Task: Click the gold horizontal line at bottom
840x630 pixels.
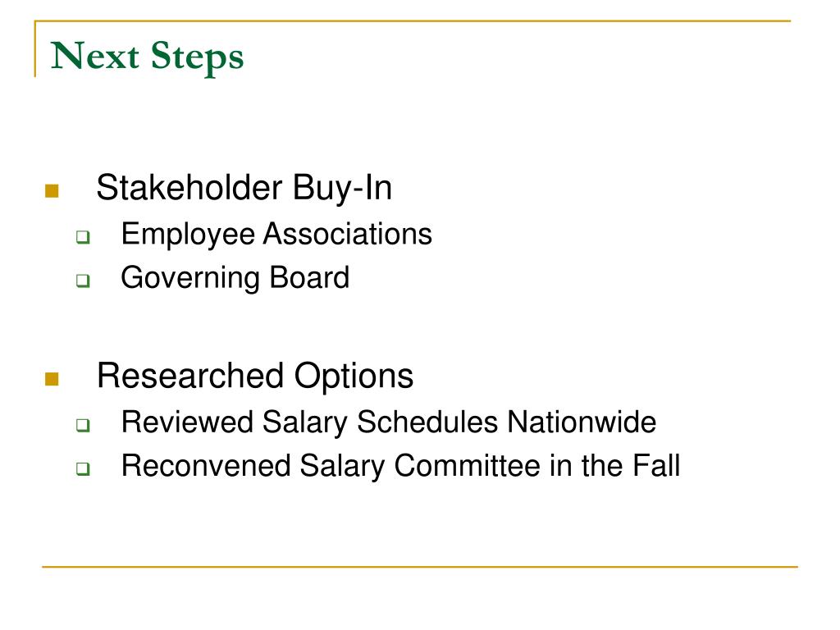Action: 420,566
